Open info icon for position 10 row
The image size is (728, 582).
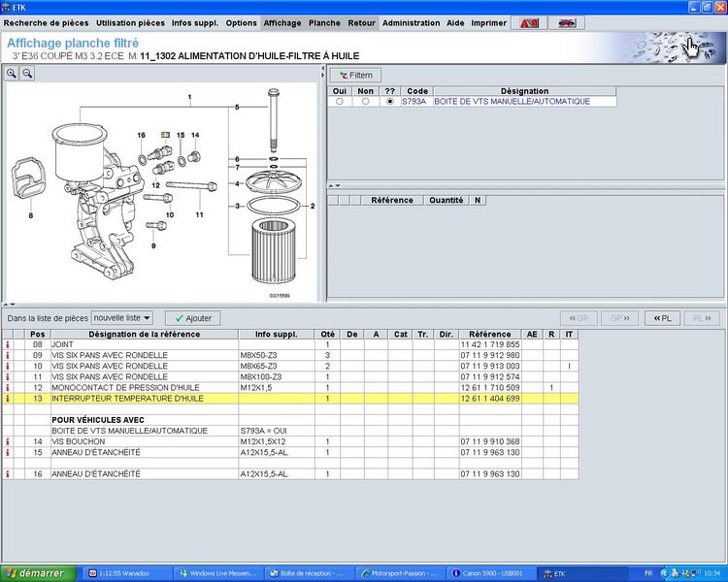(8, 366)
